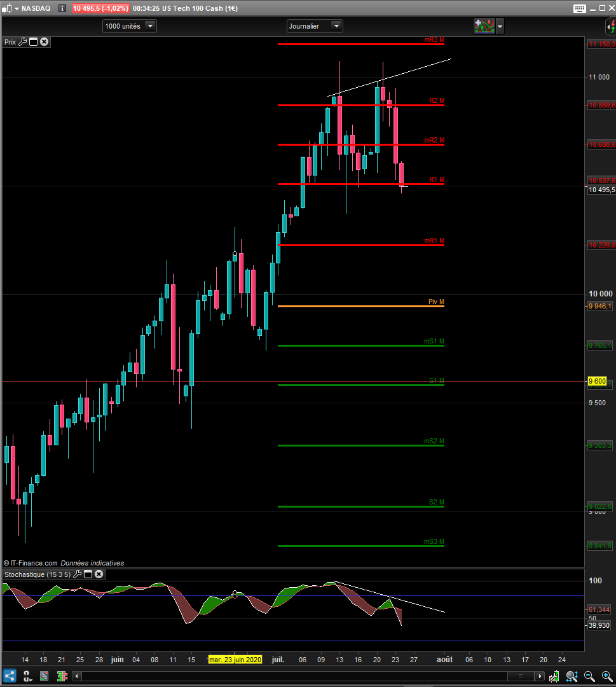Click the mR3 M resistance line label
The width and height of the screenshot is (616, 687).
point(434,40)
